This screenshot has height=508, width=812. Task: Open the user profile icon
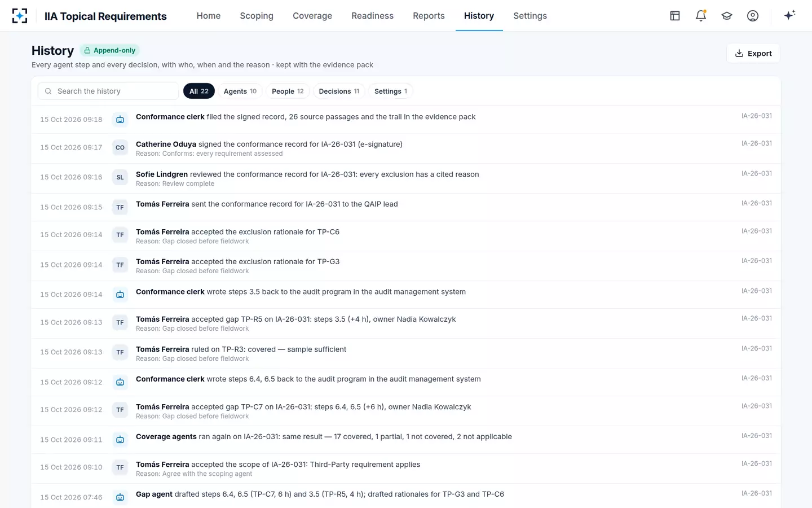click(x=753, y=16)
